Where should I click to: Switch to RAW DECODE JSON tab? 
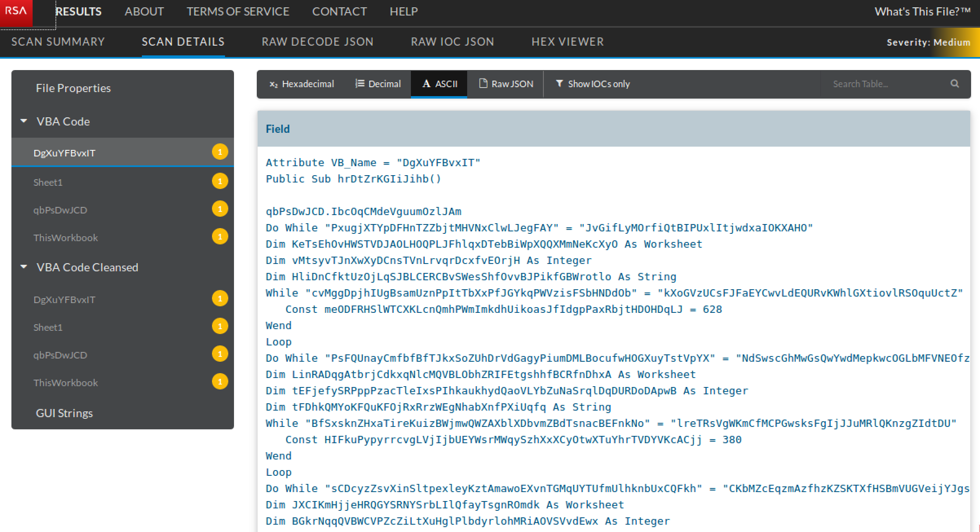(x=317, y=42)
